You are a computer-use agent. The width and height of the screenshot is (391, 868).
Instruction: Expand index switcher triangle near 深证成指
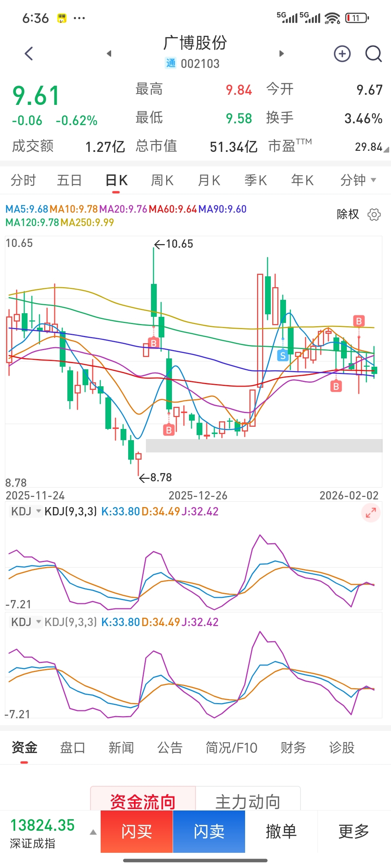click(x=93, y=832)
